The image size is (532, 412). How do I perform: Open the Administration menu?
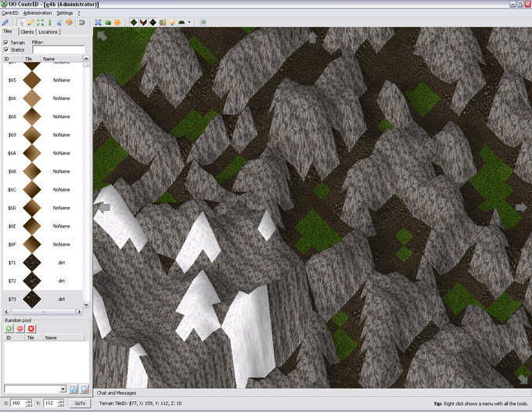click(38, 13)
